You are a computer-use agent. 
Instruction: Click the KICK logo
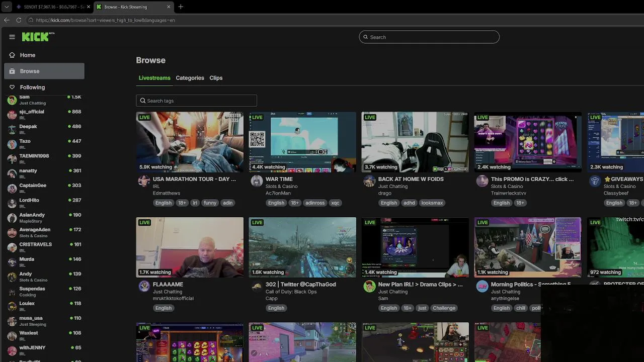(38, 37)
